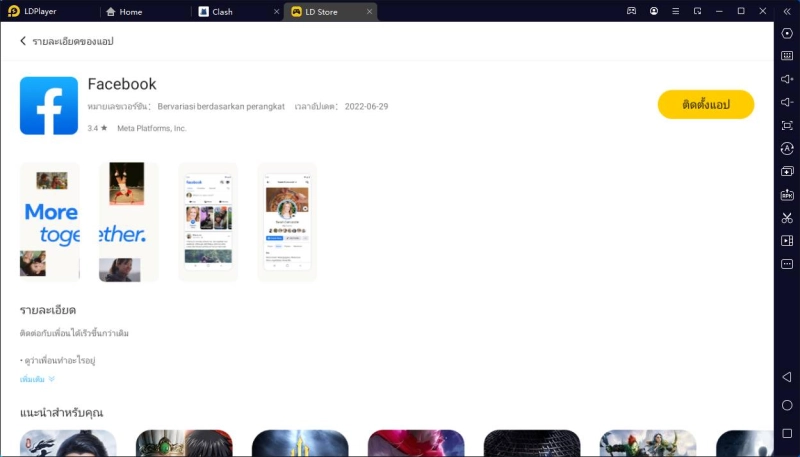800x457 pixels.
Task: Click the install APK icon
Action: [x=787, y=195]
